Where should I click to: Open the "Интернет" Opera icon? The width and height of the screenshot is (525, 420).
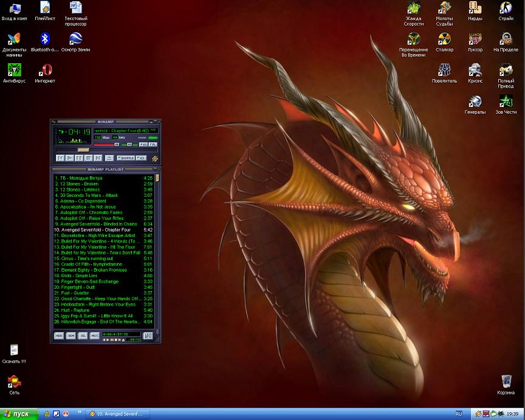(45, 74)
